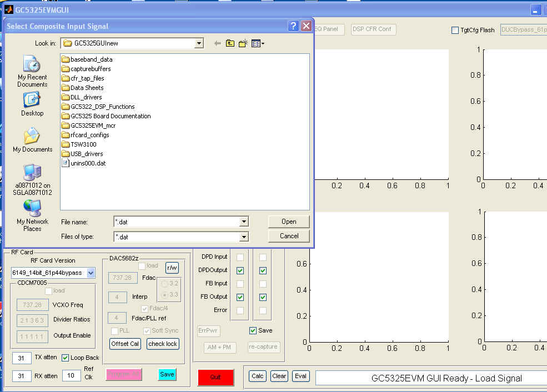Go up one folder level
This screenshot has height=392, width=547.
[230, 43]
